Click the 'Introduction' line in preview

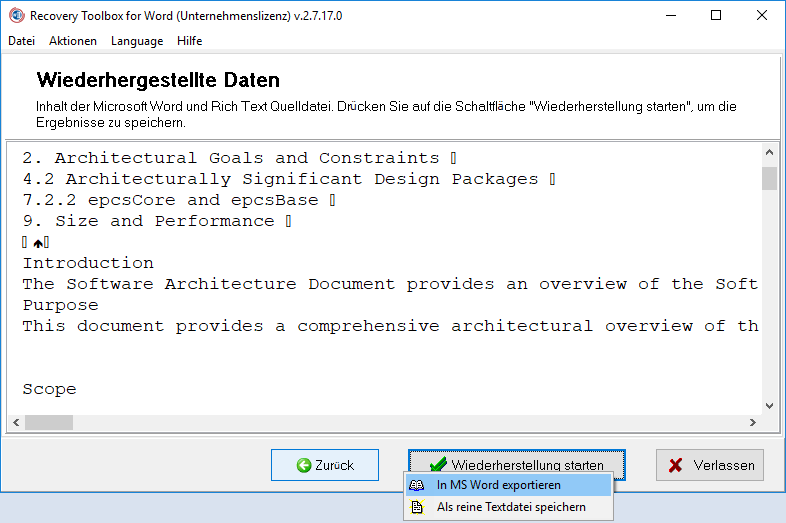88,263
